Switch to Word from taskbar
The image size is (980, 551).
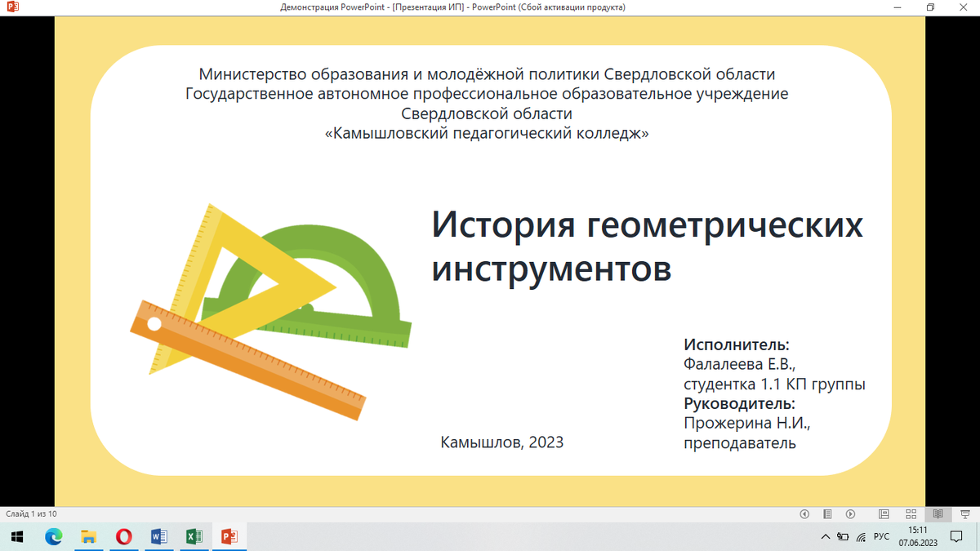(159, 536)
